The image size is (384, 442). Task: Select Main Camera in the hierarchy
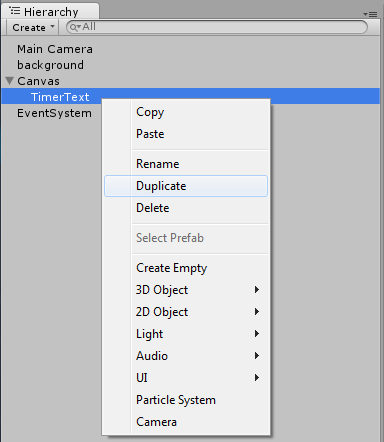click(55, 49)
